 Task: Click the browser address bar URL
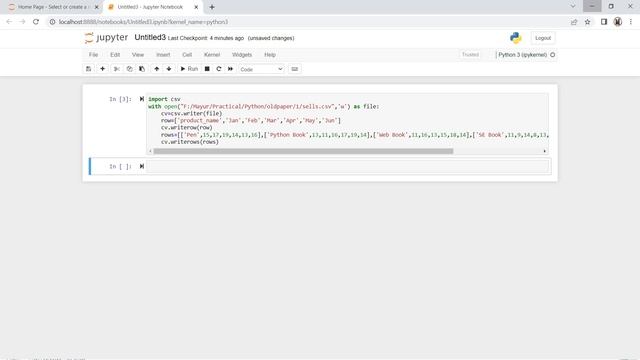[x=143, y=22]
